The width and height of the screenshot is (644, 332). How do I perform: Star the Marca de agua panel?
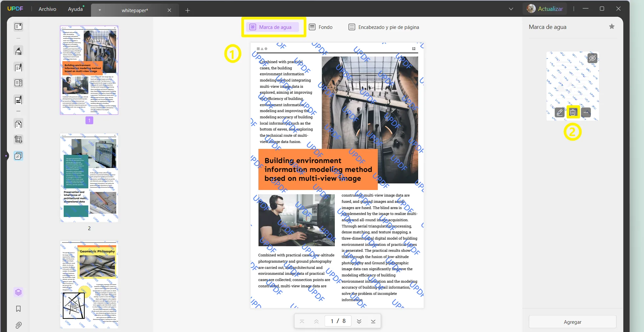tap(612, 27)
